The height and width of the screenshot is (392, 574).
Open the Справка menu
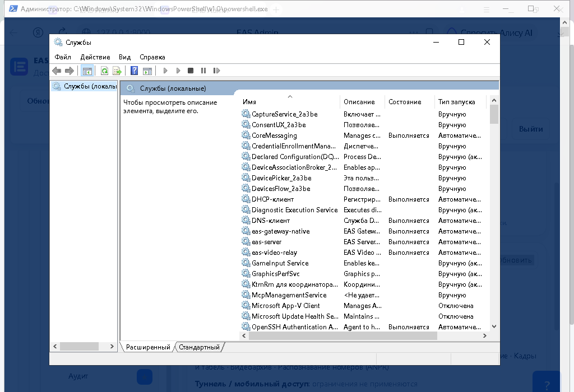152,57
